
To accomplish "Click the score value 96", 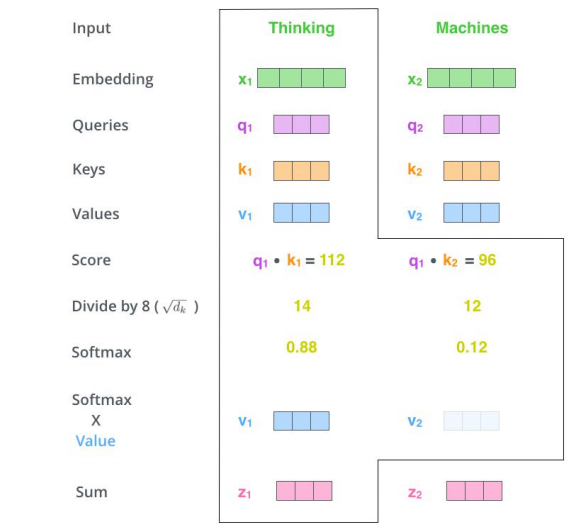I will tap(487, 260).
